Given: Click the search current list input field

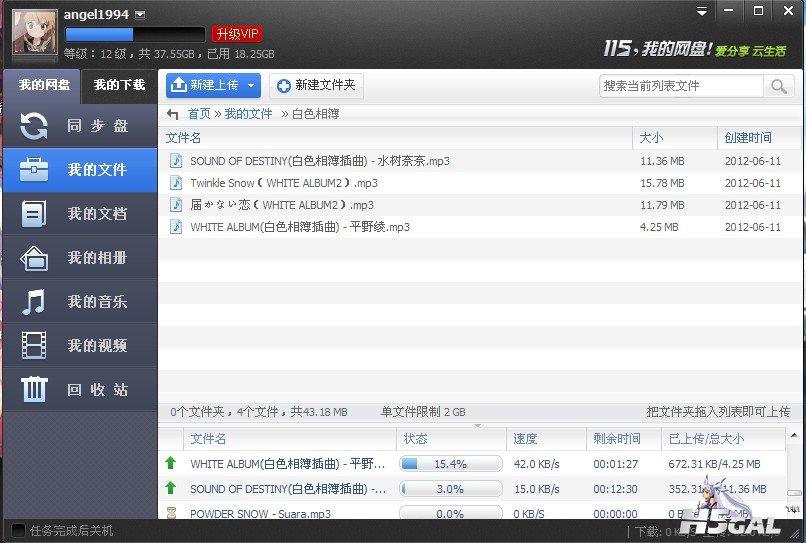Looking at the screenshot, I should click(x=681, y=86).
